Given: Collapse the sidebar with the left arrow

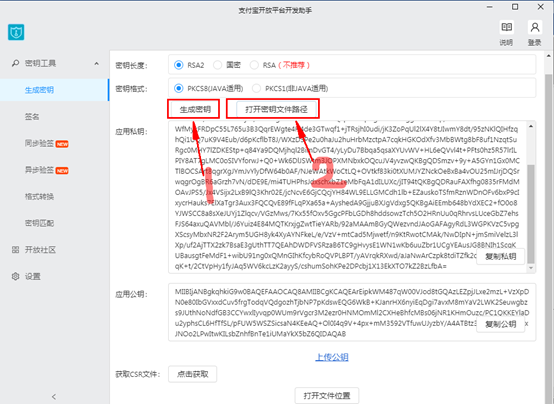Looking at the screenshot, I should click(x=54, y=397).
